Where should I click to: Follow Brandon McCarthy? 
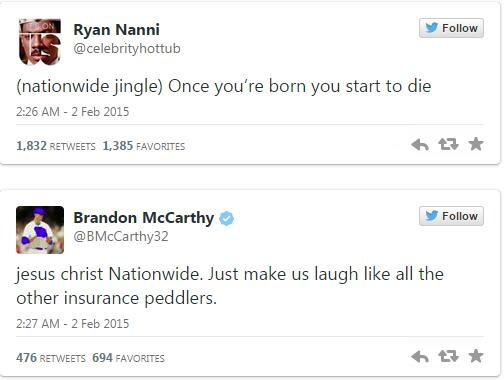[451, 216]
